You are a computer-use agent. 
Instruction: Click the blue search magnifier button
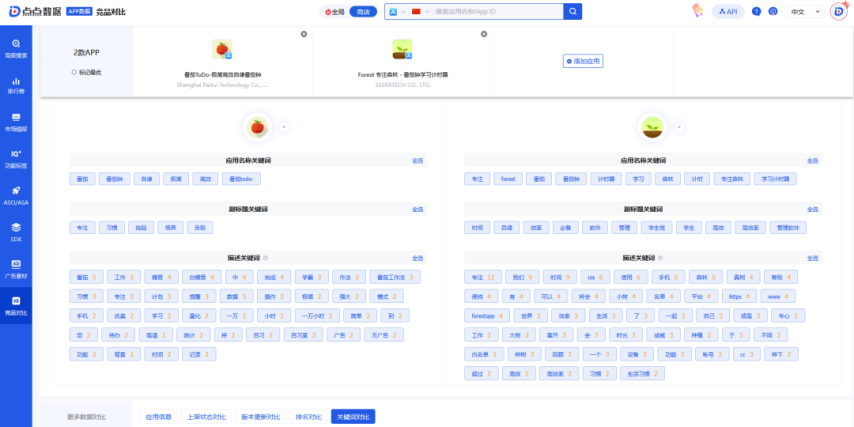coord(572,12)
